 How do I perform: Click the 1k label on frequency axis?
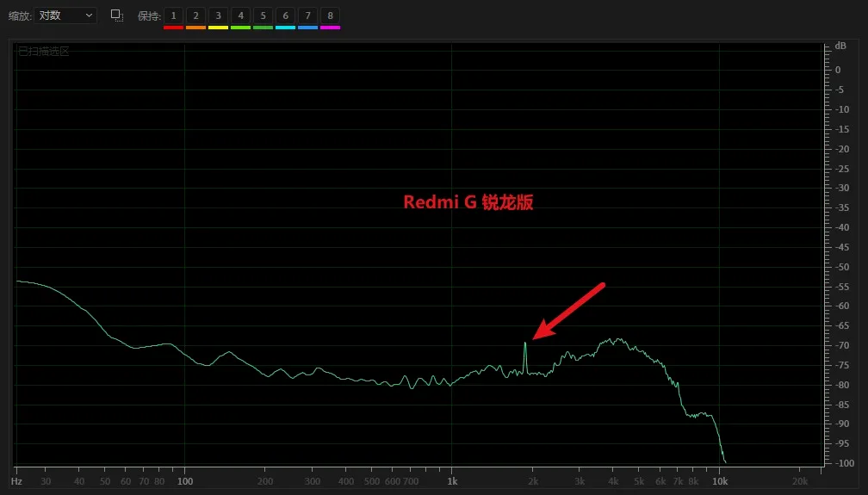pyautogui.click(x=452, y=481)
